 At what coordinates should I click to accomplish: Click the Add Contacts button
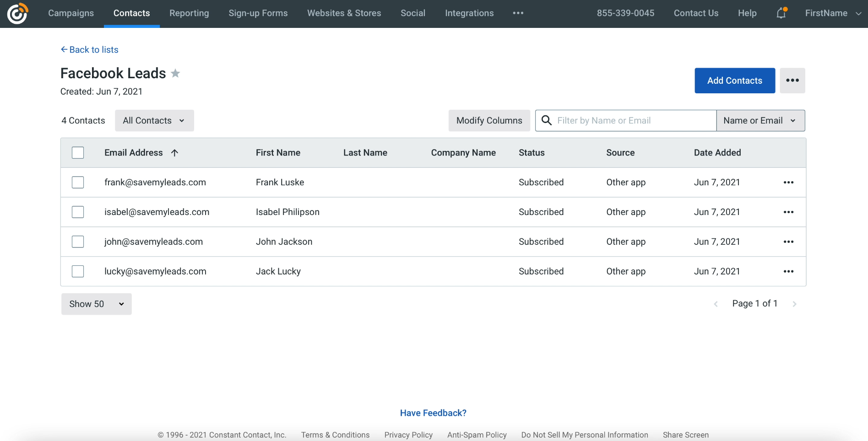coord(735,81)
